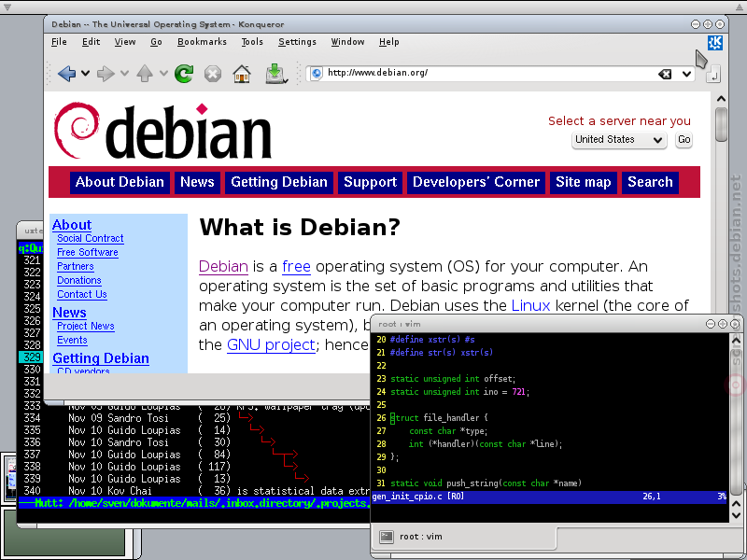
Task: Click the Support navigation button
Action: pyautogui.click(x=370, y=182)
